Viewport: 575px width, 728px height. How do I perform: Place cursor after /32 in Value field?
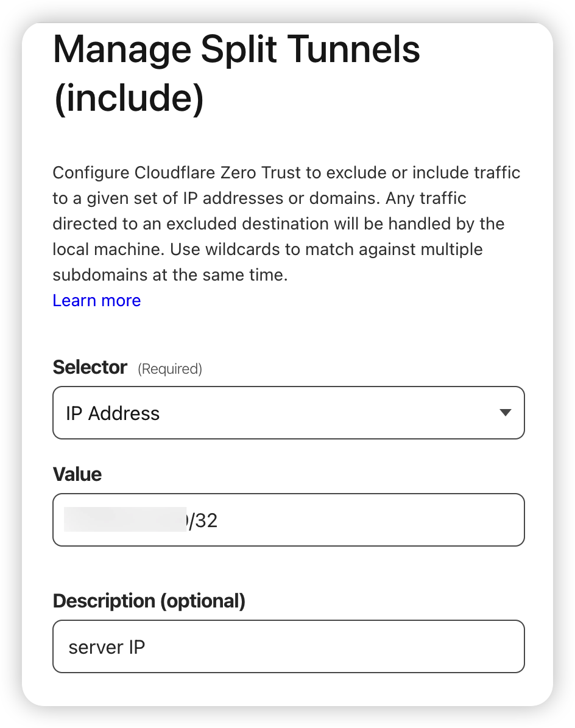point(219,520)
